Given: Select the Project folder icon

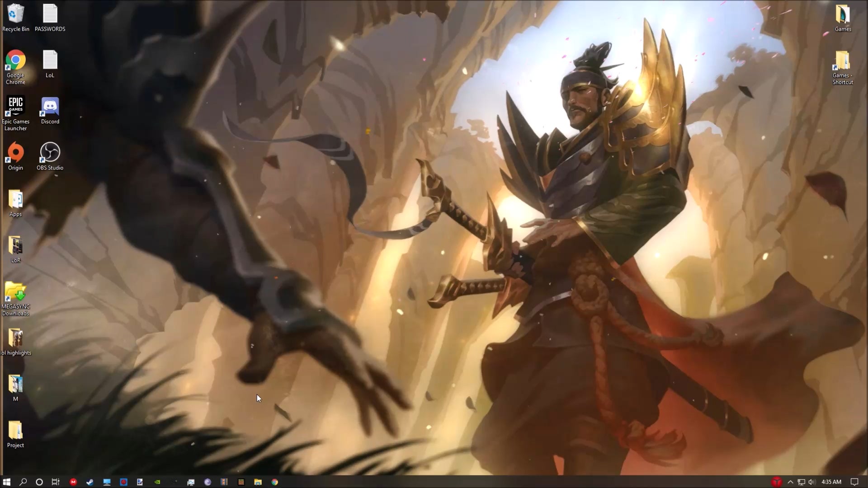Looking at the screenshot, I should [15, 434].
